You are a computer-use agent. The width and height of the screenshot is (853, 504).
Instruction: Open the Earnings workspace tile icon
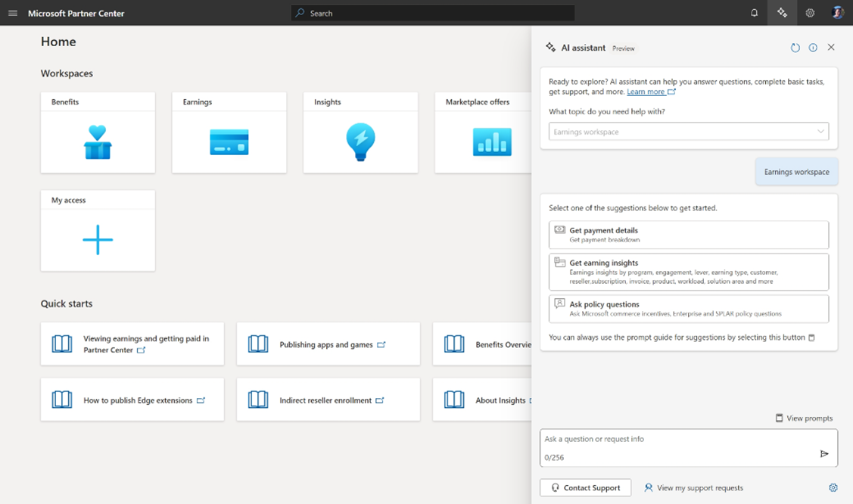229,142
